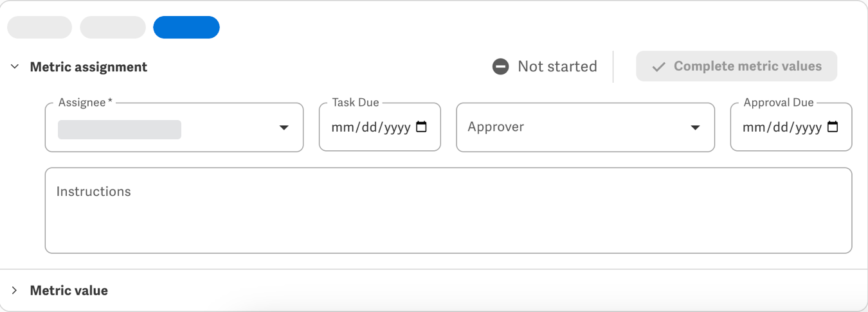Focus the Approval Due date field
The width and height of the screenshot is (868, 312).
tap(791, 127)
